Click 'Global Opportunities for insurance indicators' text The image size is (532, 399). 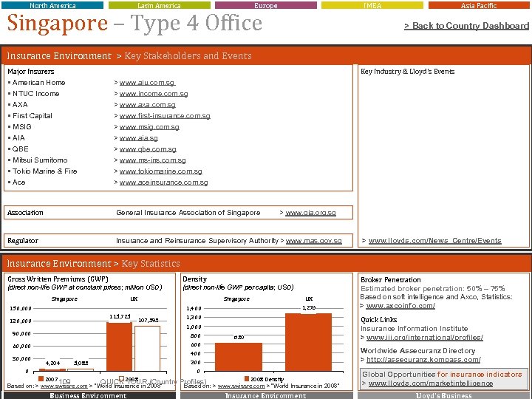(442, 375)
